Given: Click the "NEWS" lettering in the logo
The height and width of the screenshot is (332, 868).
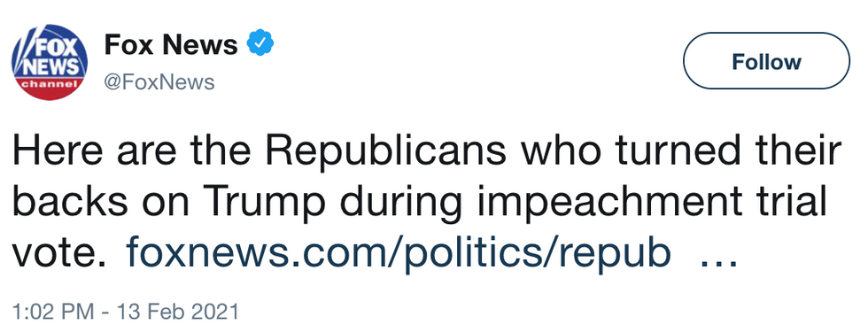Looking at the screenshot, I should click(53, 67).
